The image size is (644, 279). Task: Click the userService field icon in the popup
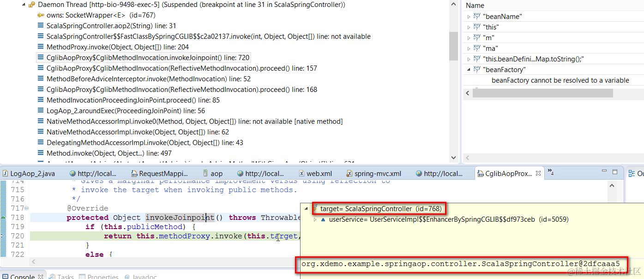323,219
